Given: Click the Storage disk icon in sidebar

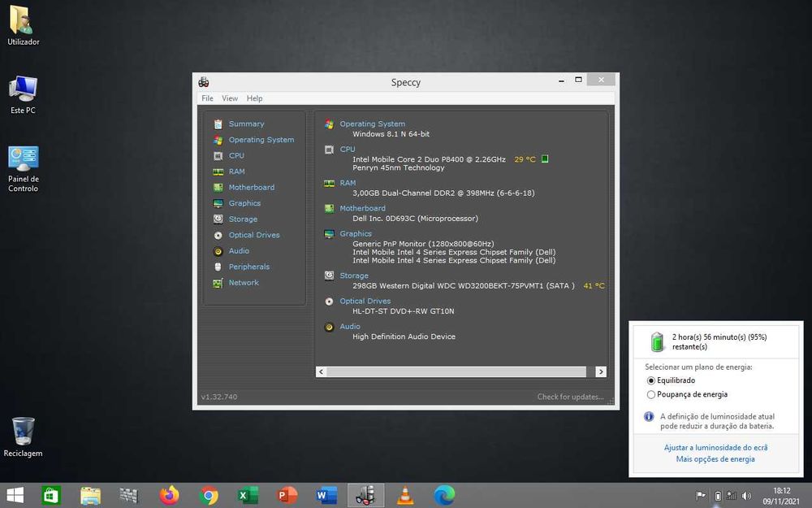Looking at the screenshot, I should point(218,219).
